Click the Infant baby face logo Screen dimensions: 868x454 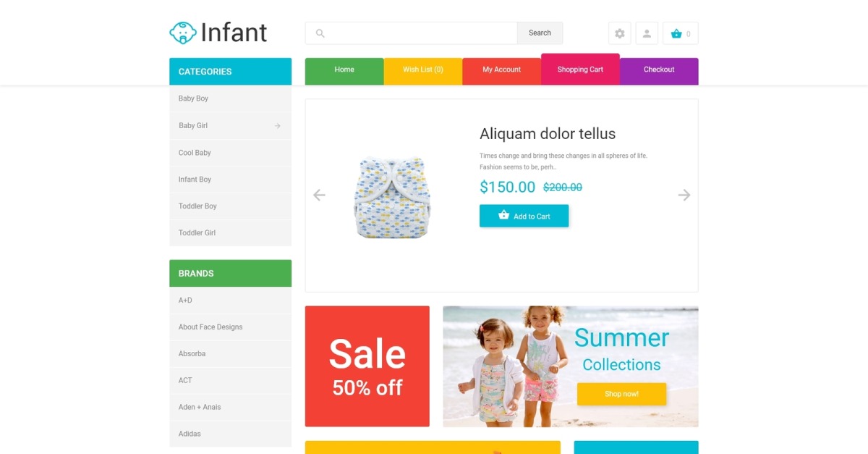pos(183,33)
